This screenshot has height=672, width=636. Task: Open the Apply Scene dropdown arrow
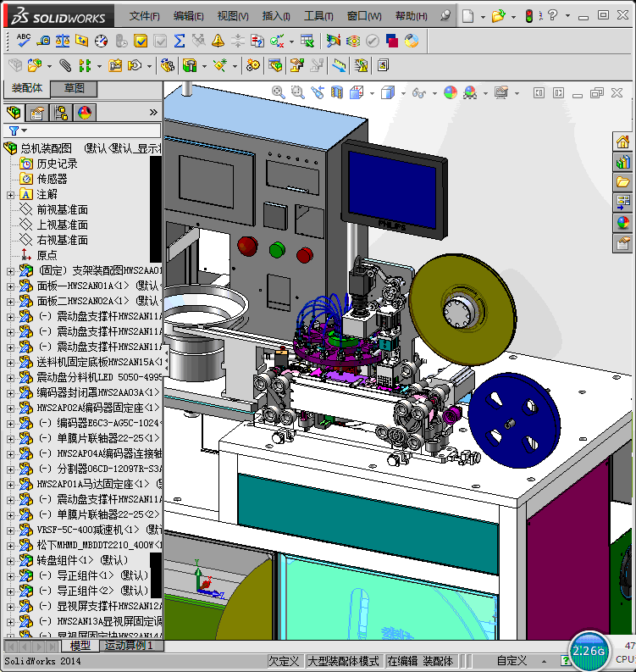(x=485, y=93)
